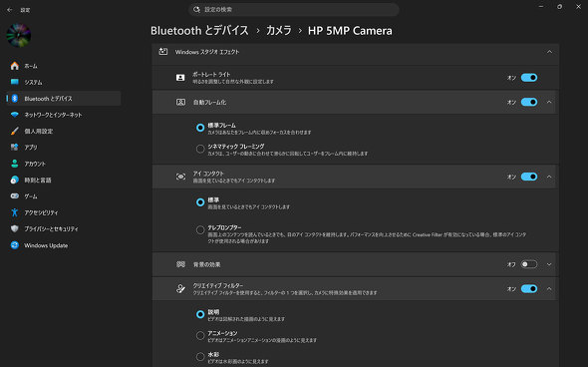Click the ポートレート ライト icon
The image size is (588, 367).
coord(180,78)
